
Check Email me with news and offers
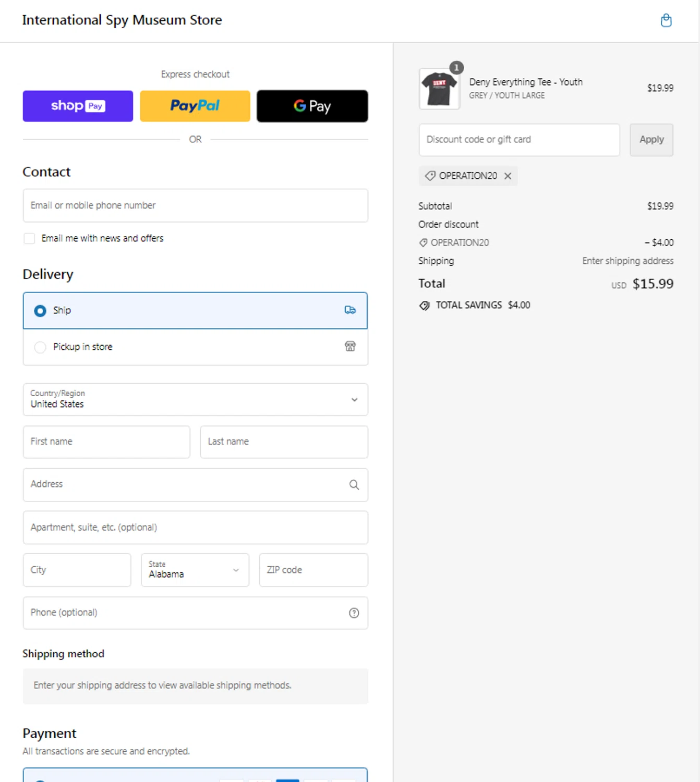30,238
